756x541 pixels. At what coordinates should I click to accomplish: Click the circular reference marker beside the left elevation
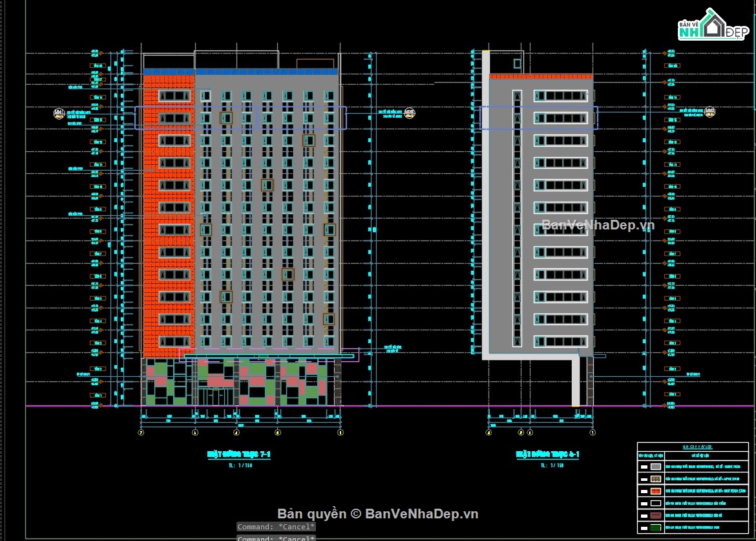click(x=59, y=114)
